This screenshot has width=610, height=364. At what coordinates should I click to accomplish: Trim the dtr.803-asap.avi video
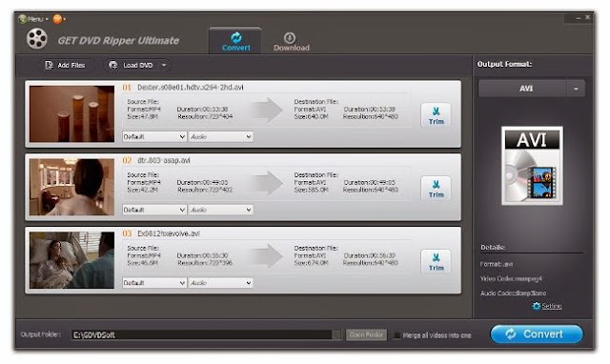click(x=436, y=189)
